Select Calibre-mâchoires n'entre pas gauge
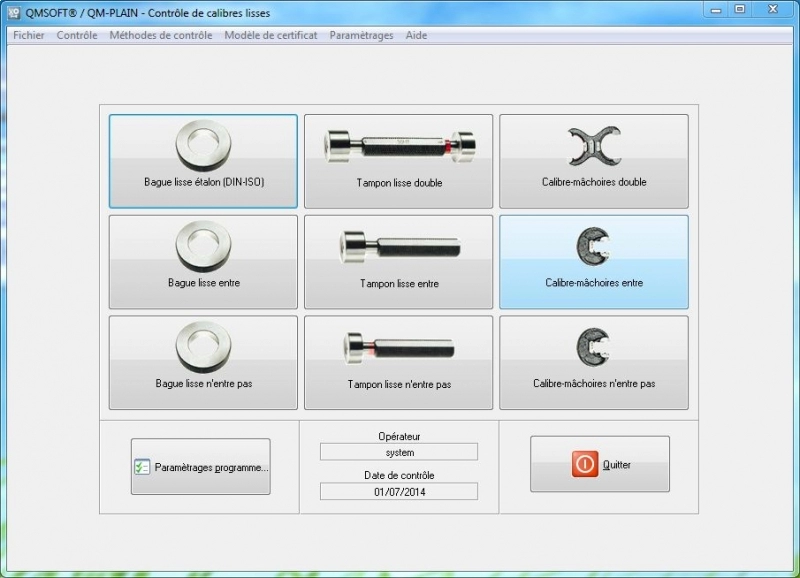800x578 pixels. point(594,363)
